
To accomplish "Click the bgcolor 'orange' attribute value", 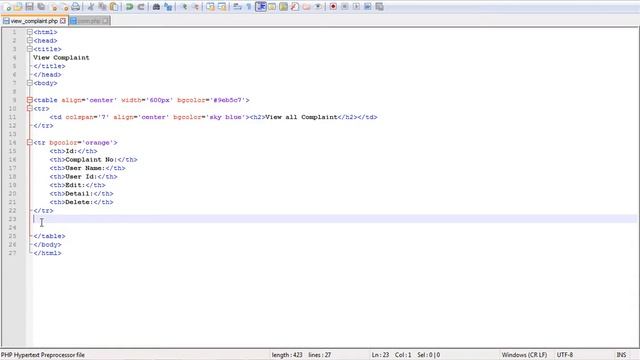I will 98,143.
